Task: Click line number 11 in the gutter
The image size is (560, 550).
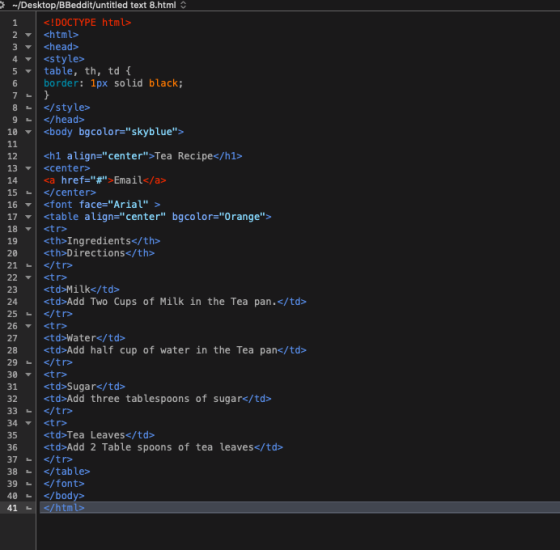Action: [x=12, y=144]
